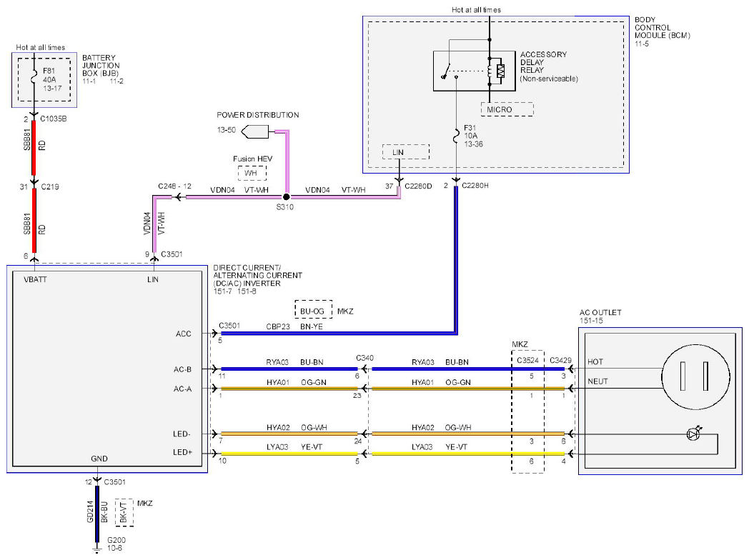
Task: Open the 151-7 inverter page reference
Action: coord(222,291)
